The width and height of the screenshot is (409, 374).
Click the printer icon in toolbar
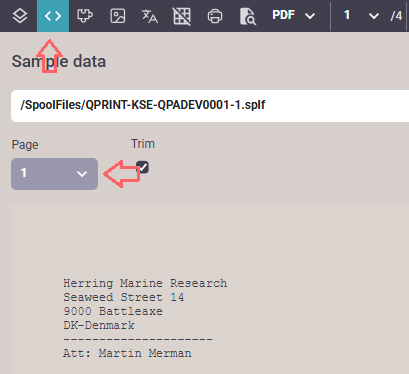pyautogui.click(x=215, y=16)
